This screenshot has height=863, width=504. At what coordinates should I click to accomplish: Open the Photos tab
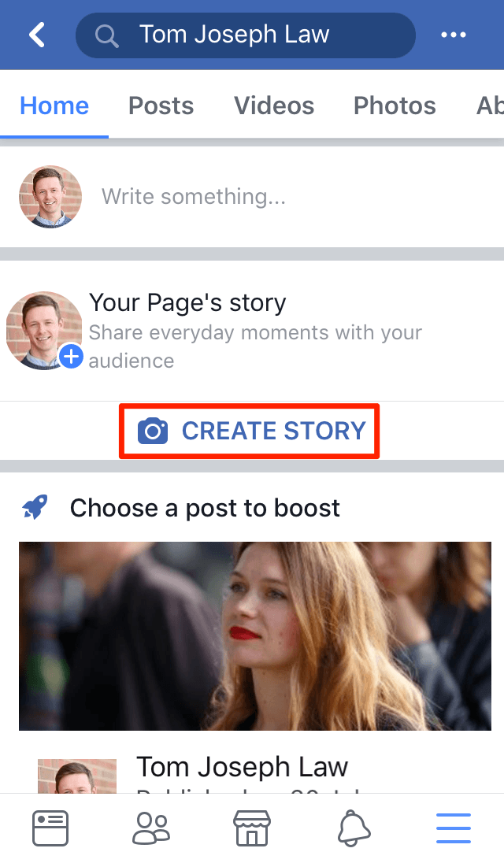tap(395, 105)
